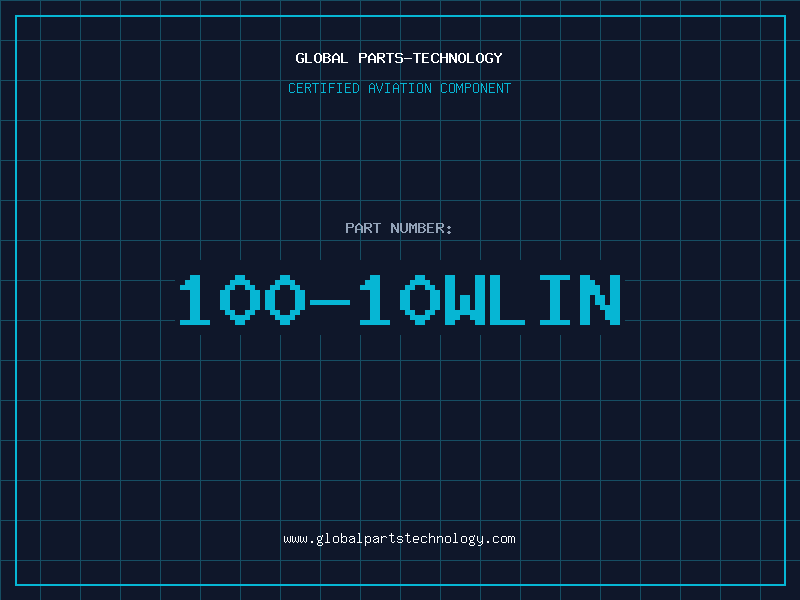
Task: Click the GLOBAL PARTS-TECHNOLOGY heading
Action: click(399, 58)
